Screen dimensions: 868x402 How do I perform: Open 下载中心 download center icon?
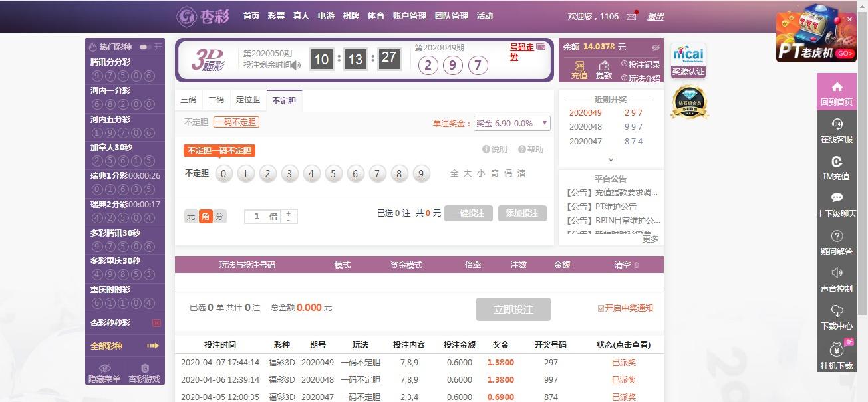[837, 312]
